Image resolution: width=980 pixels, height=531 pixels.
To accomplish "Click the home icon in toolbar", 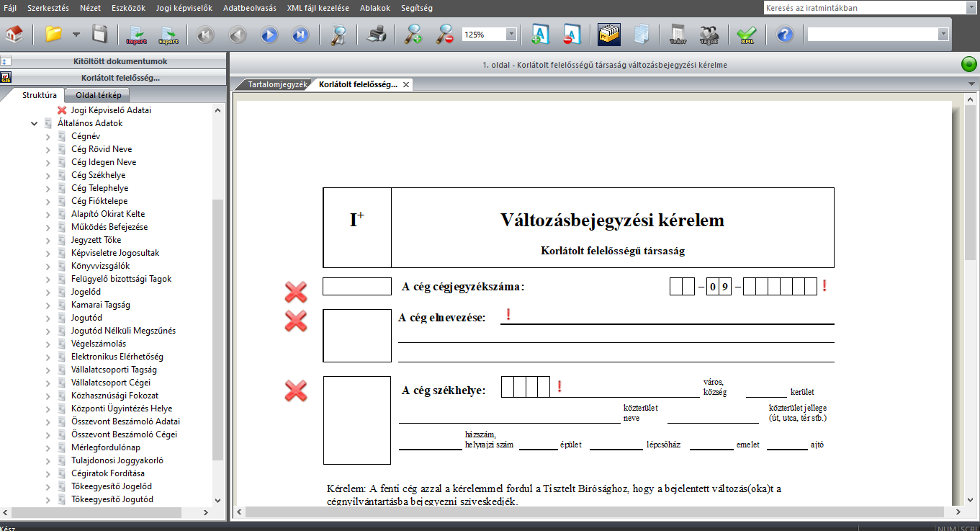I will [x=14, y=35].
